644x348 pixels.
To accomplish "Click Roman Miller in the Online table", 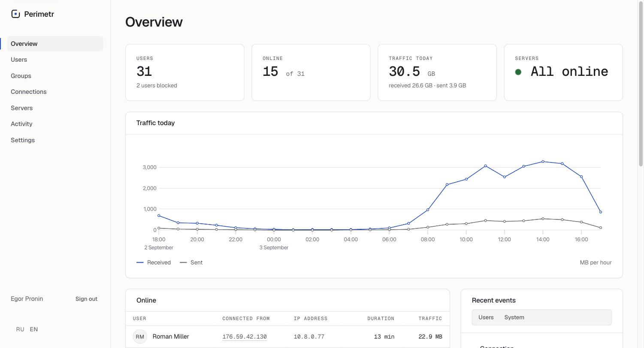I will [x=171, y=337].
